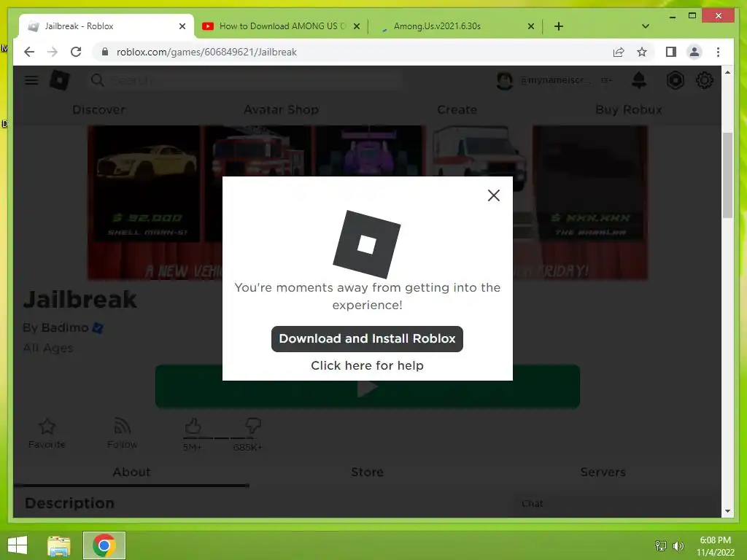Close the Jailbreak - Roblox tab
Viewport: 747px width, 560px height.
tap(182, 26)
